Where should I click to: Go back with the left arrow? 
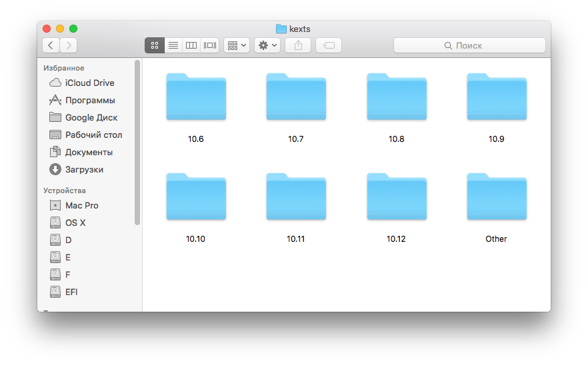click(51, 45)
